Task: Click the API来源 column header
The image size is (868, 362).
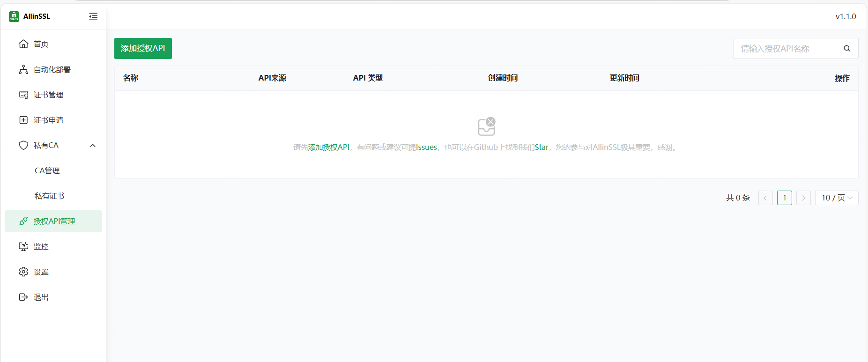Action: [272, 78]
